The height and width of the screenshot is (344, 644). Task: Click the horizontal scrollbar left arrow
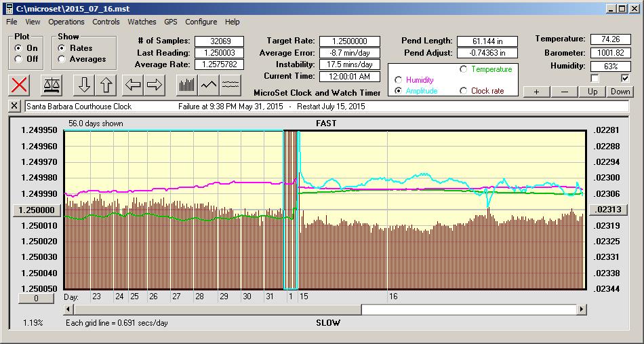(x=68, y=309)
